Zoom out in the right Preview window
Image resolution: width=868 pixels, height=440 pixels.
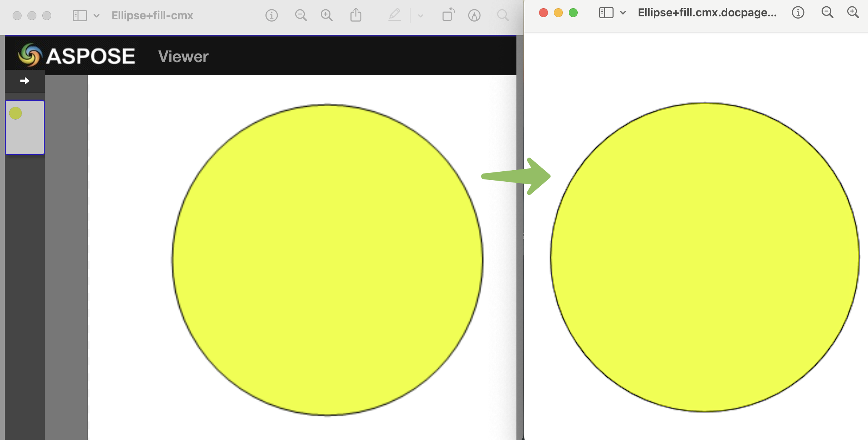[x=827, y=13]
